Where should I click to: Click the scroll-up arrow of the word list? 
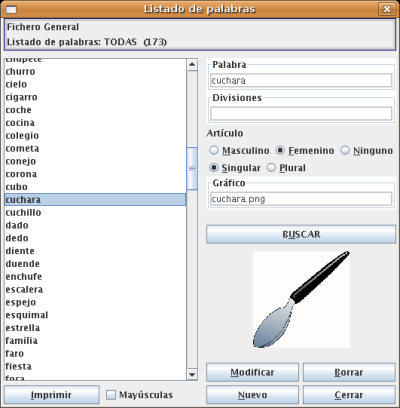click(x=192, y=64)
